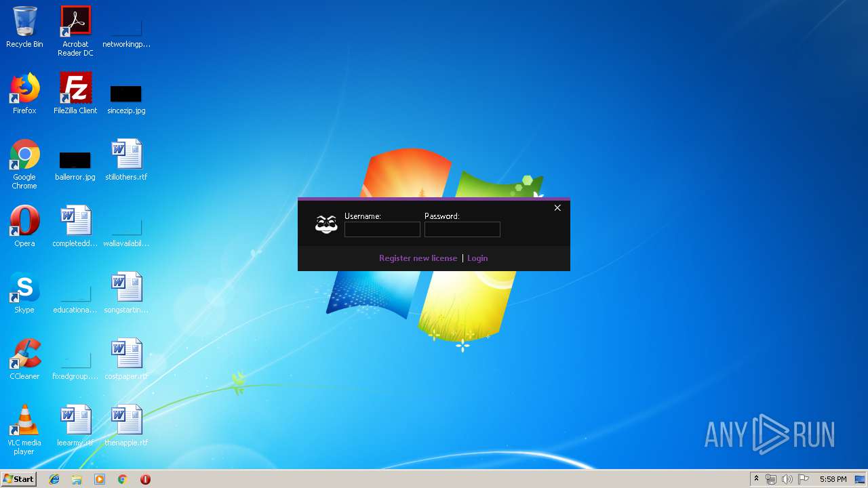
Task: Select leearmy.rtf document
Action: coord(75,426)
